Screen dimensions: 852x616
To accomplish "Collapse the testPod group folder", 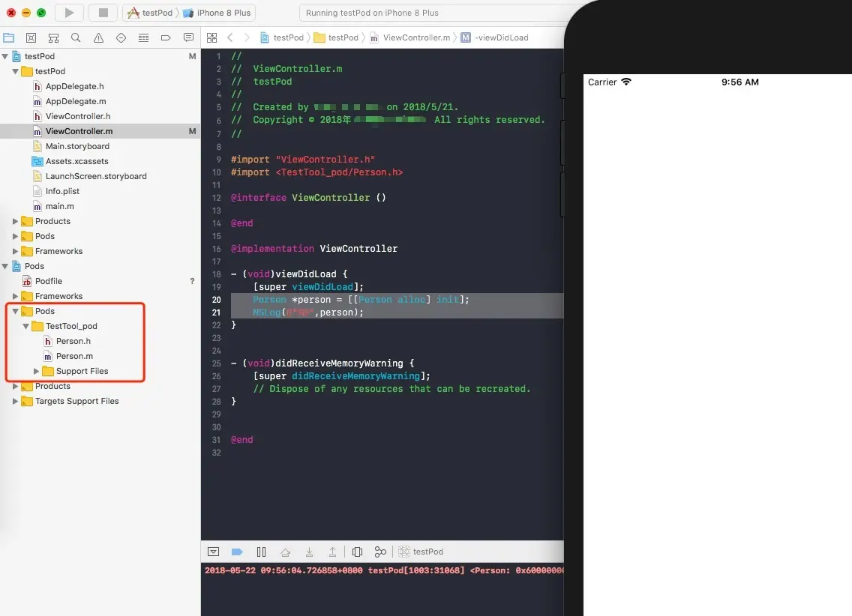I will click(x=15, y=71).
